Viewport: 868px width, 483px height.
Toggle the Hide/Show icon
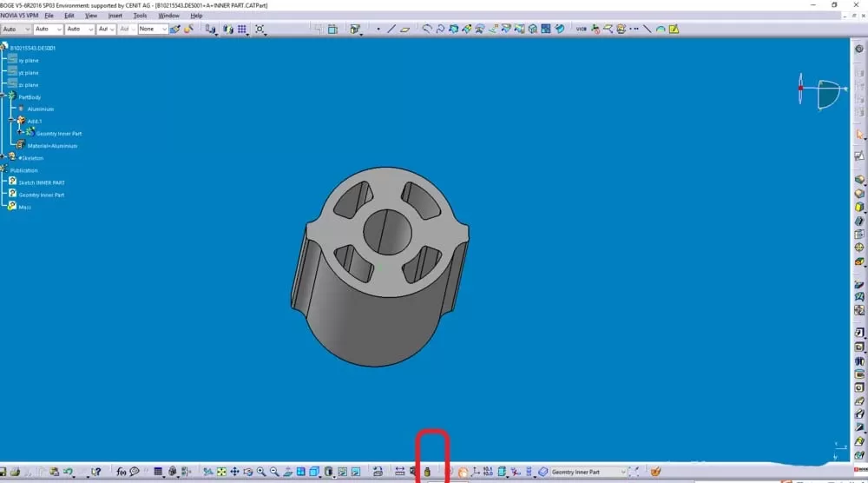(343, 472)
